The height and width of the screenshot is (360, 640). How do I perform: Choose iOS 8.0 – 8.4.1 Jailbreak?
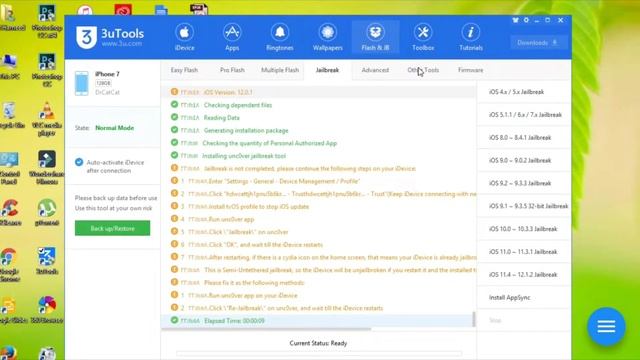click(524, 138)
